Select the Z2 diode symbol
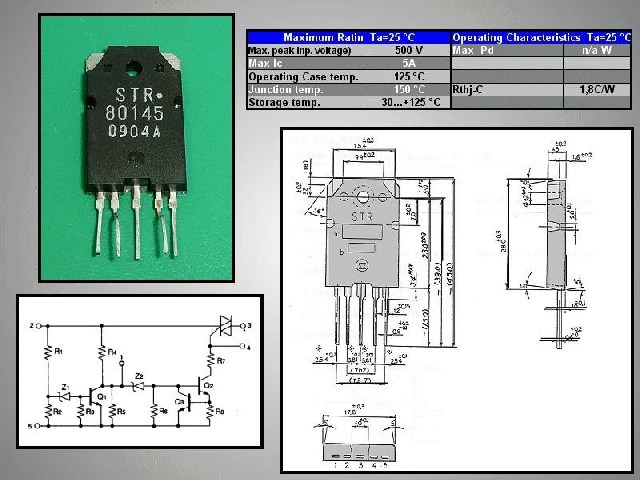The width and height of the screenshot is (640, 480). 138,386
